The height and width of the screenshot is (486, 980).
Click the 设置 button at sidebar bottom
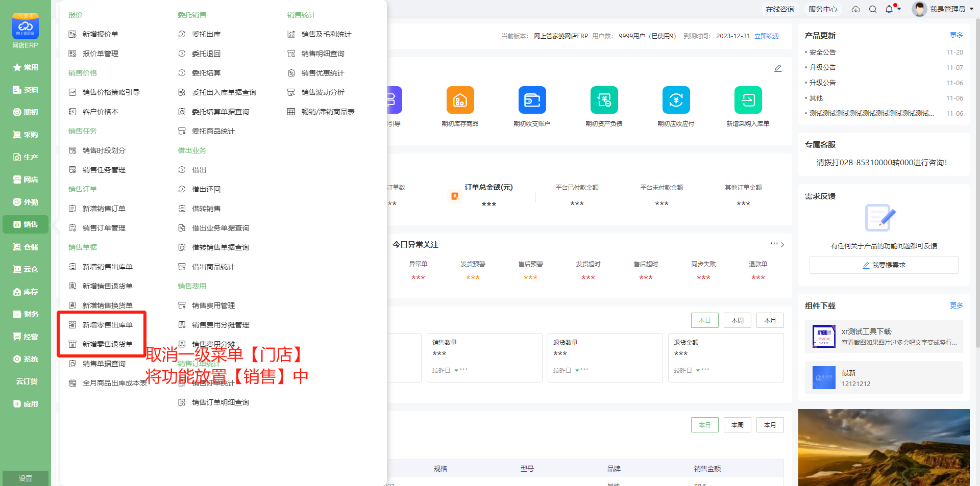click(26, 478)
